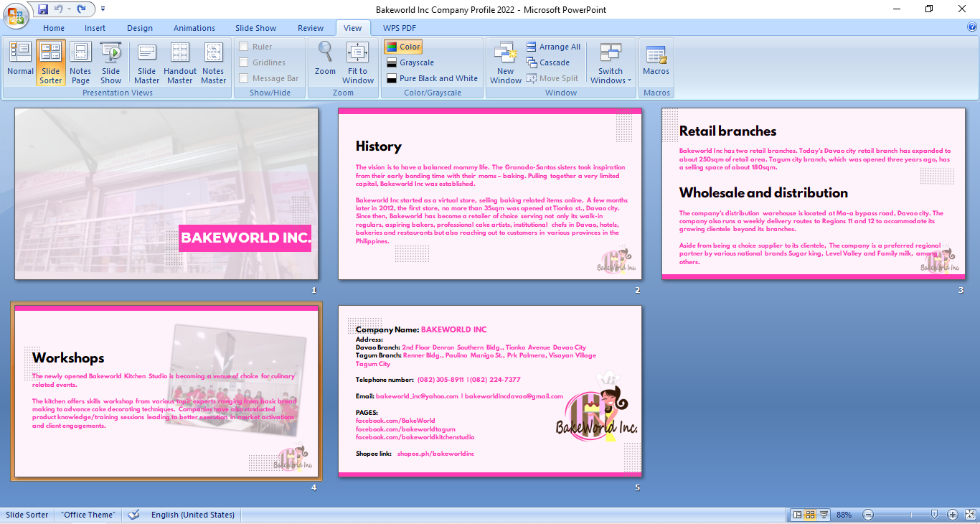Select slide 1 BAKEWORLD INC. title thumbnail
The width and height of the screenshot is (980, 524).
[x=166, y=194]
